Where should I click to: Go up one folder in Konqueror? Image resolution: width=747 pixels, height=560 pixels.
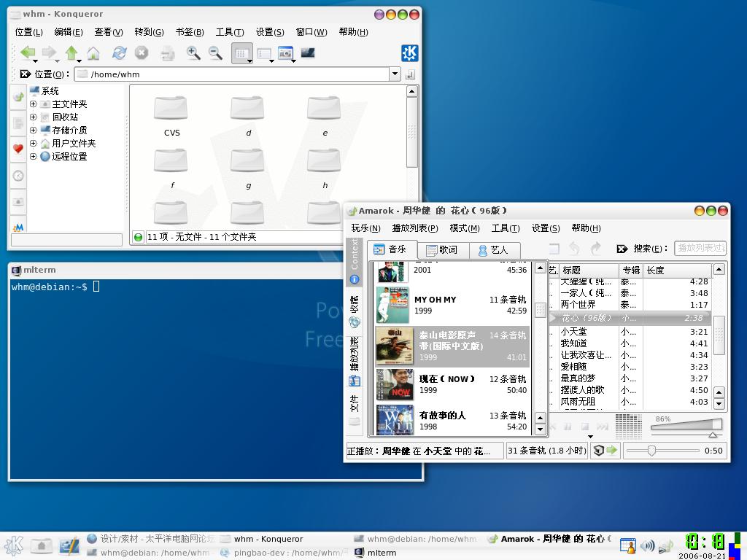tap(71, 52)
